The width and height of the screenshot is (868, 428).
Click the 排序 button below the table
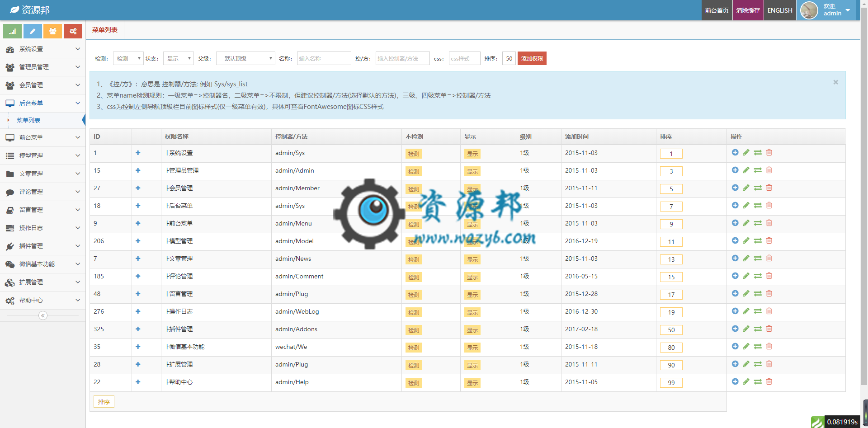click(x=104, y=401)
